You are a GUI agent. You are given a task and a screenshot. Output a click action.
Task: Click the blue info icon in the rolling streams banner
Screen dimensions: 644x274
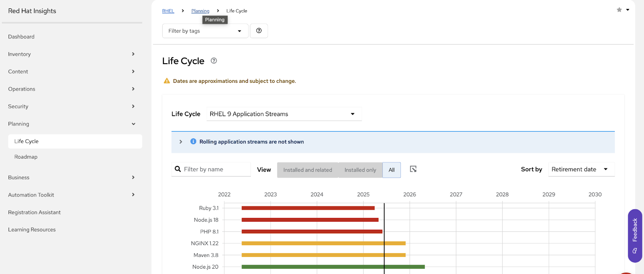coord(193,142)
